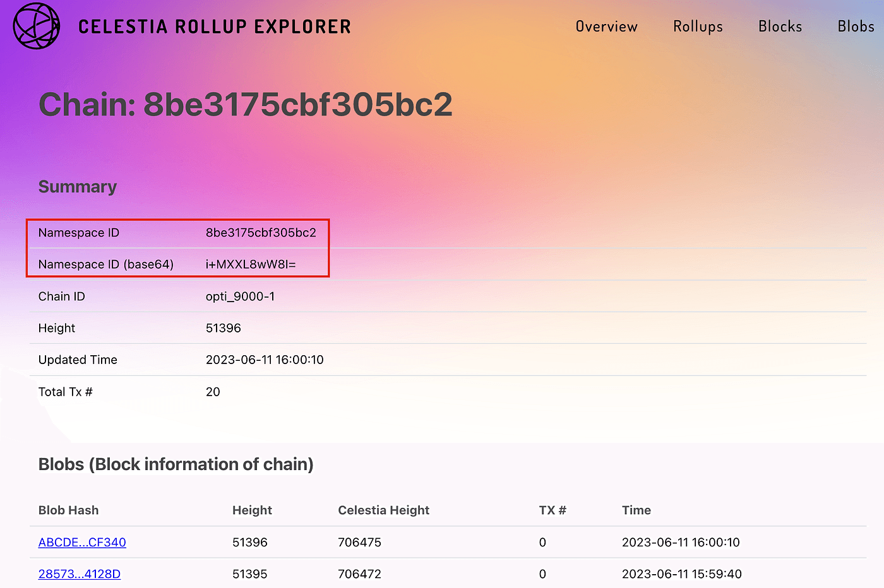This screenshot has width=884, height=588.
Task: Click the Namespace ID label
Action: pyautogui.click(x=79, y=232)
